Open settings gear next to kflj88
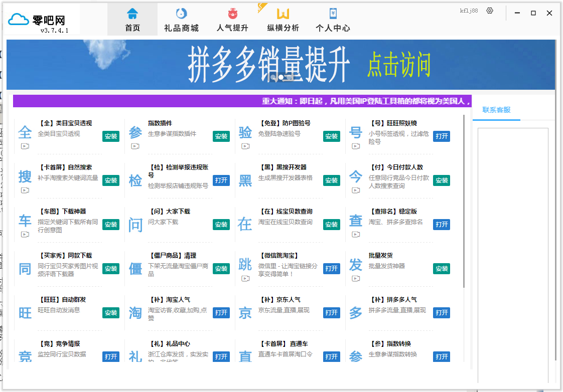This screenshot has height=392, width=563. tap(490, 11)
